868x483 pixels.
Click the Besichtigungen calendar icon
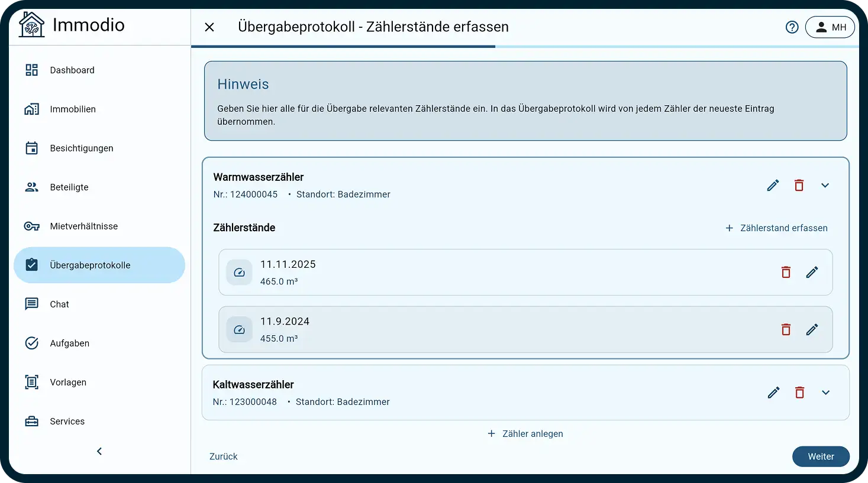click(32, 148)
